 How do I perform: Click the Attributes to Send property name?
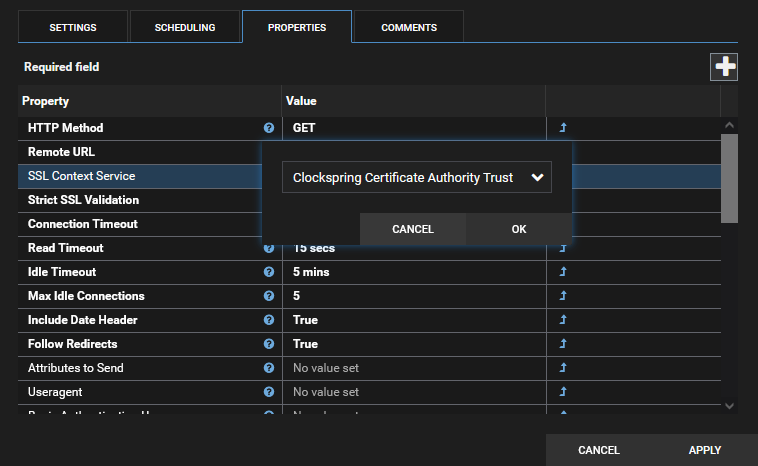coord(75,368)
